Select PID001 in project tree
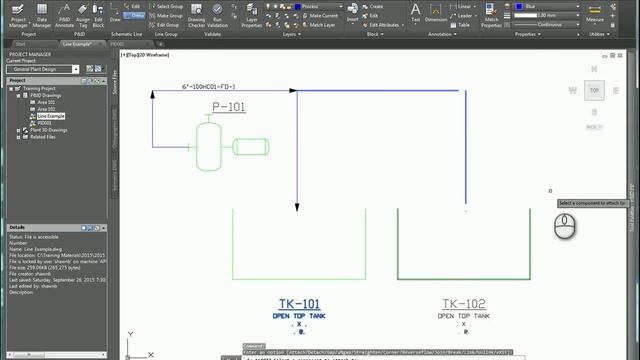 [x=44, y=123]
